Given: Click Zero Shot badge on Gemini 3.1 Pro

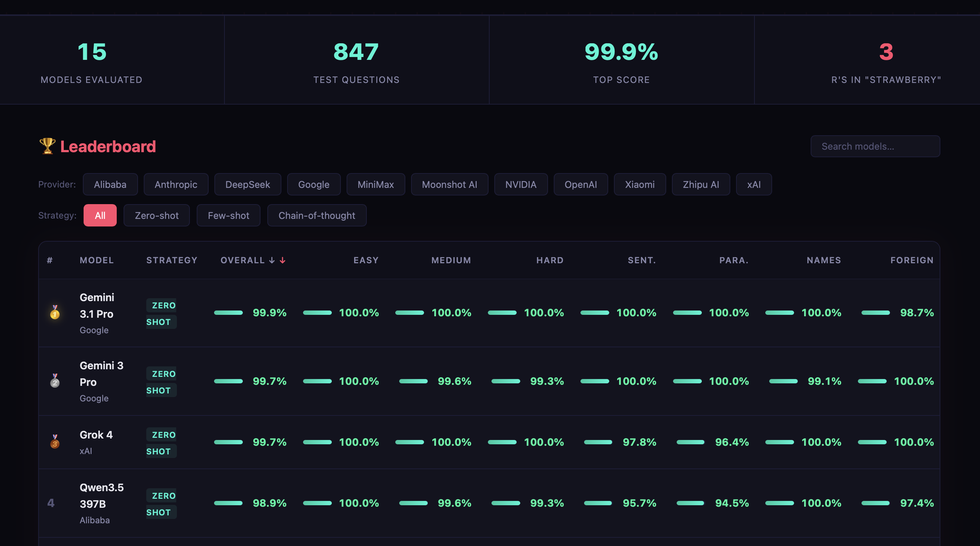Looking at the screenshot, I should click(161, 313).
